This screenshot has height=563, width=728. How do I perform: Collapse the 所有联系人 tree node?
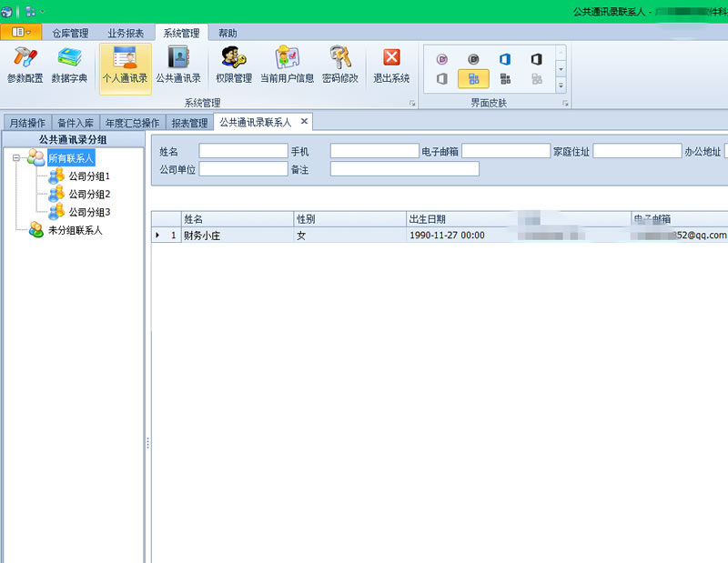17,158
